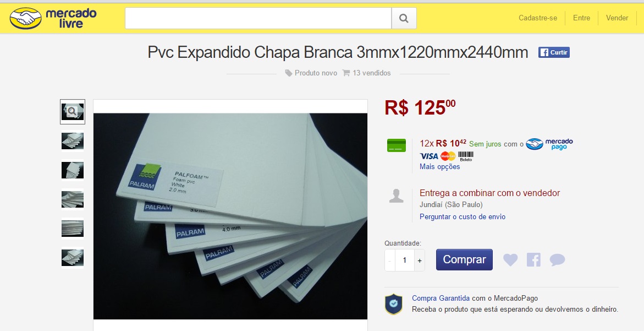Open the speech bubble question icon
The height and width of the screenshot is (331, 644).
pos(557,260)
